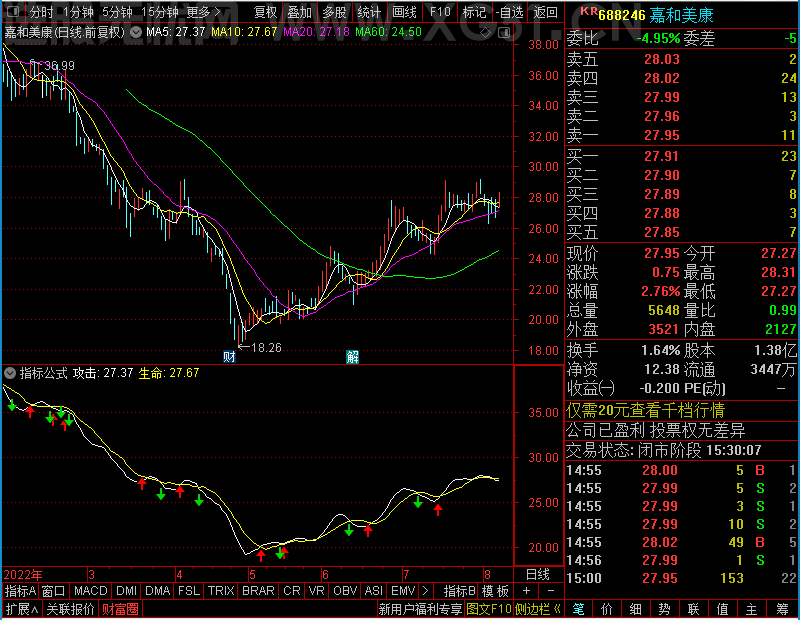
Task: Remove stock from 自选 watchlist
Action: [x=510, y=12]
